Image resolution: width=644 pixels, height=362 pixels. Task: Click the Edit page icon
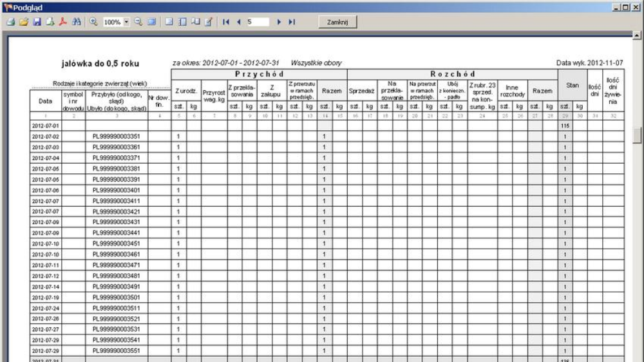click(208, 22)
